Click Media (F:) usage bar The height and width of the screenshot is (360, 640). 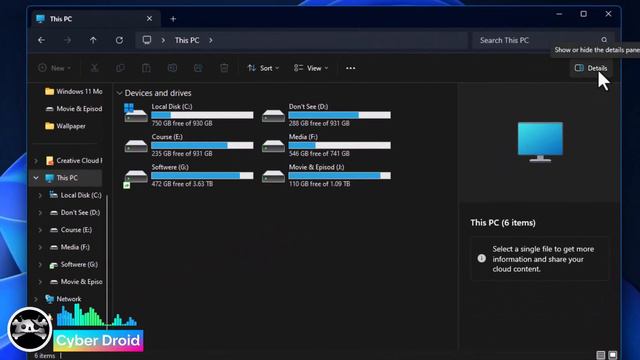point(339,145)
